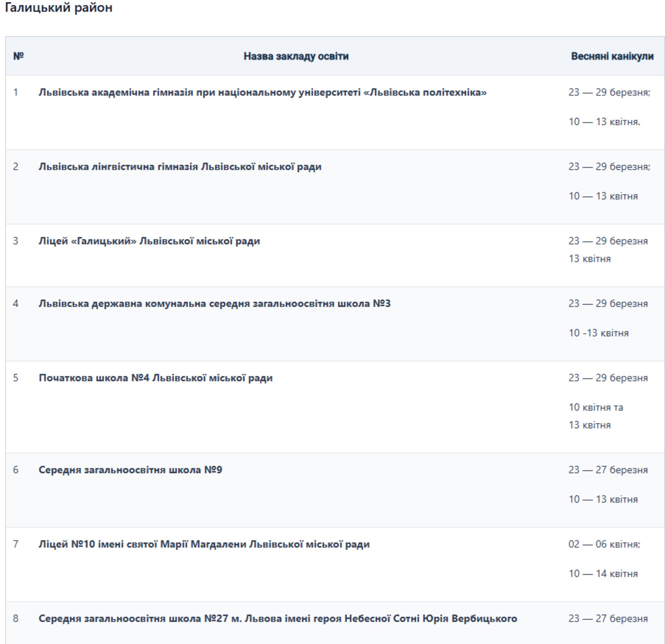Screen dimensions: 665x644
Task: Click Середня загальноосвітня школа №9 name
Action: [130, 470]
